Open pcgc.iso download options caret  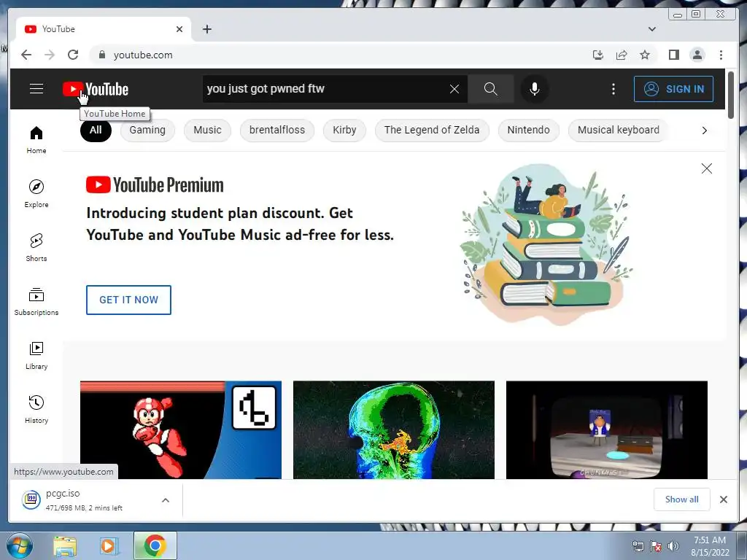tap(166, 500)
